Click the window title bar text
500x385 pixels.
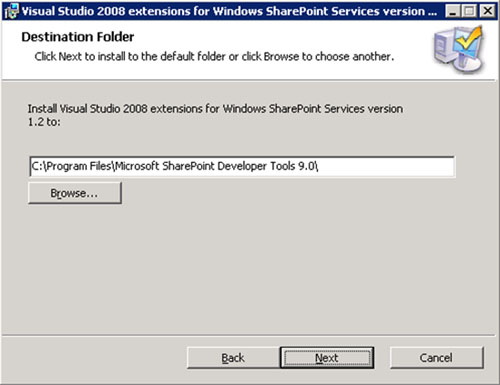pyautogui.click(x=229, y=11)
